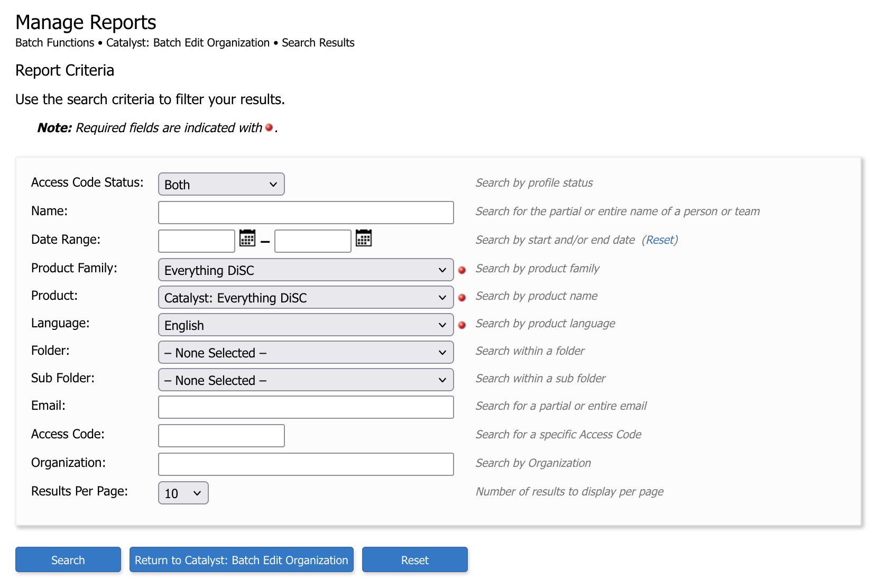Click 'Number of results to display per page'
This screenshot has width=886, height=588.
[x=570, y=492]
